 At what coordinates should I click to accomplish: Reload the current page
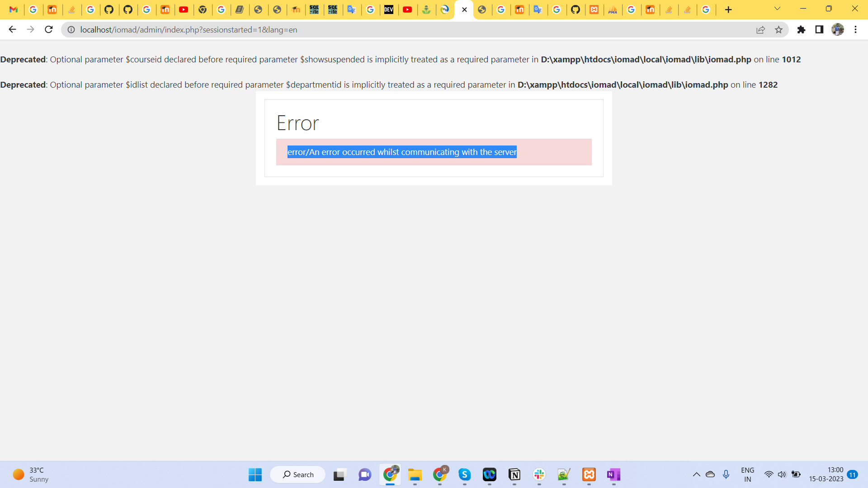click(x=48, y=29)
